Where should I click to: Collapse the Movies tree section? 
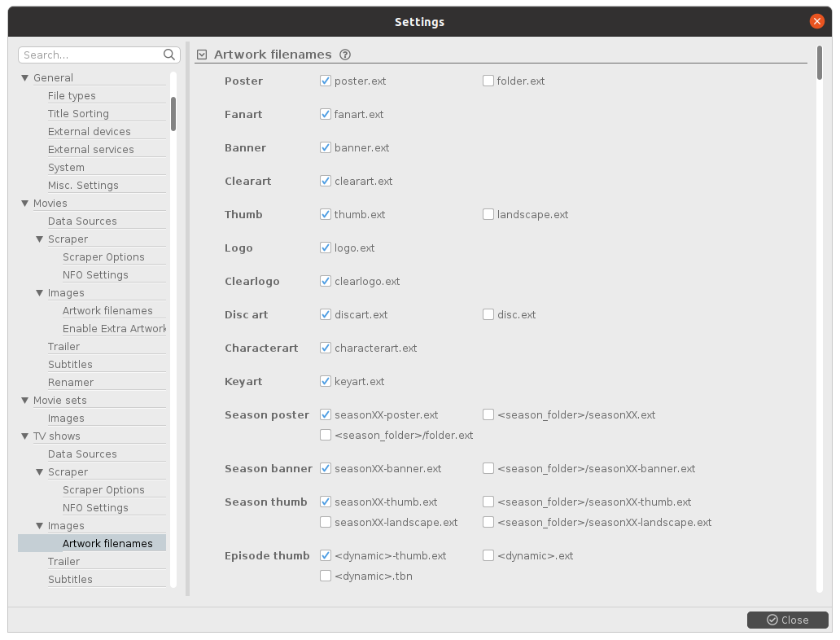(x=25, y=204)
